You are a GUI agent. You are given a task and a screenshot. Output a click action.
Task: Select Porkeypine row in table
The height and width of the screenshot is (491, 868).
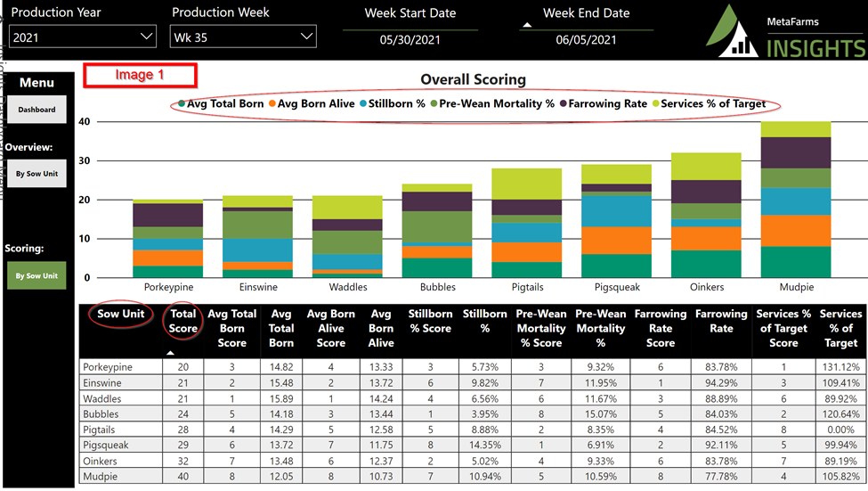[474, 367]
